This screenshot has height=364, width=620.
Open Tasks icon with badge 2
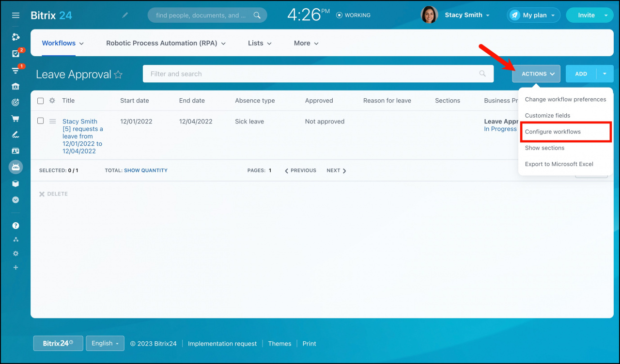point(15,54)
